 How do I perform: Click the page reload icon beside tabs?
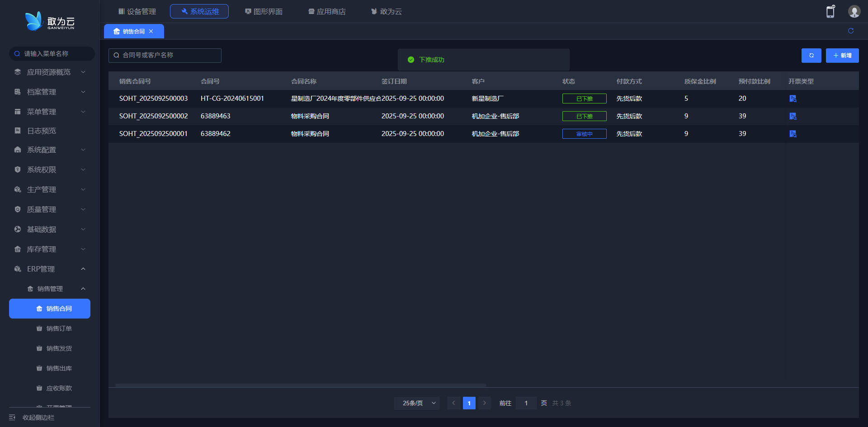pyautogui.click(x=851, y=31)
